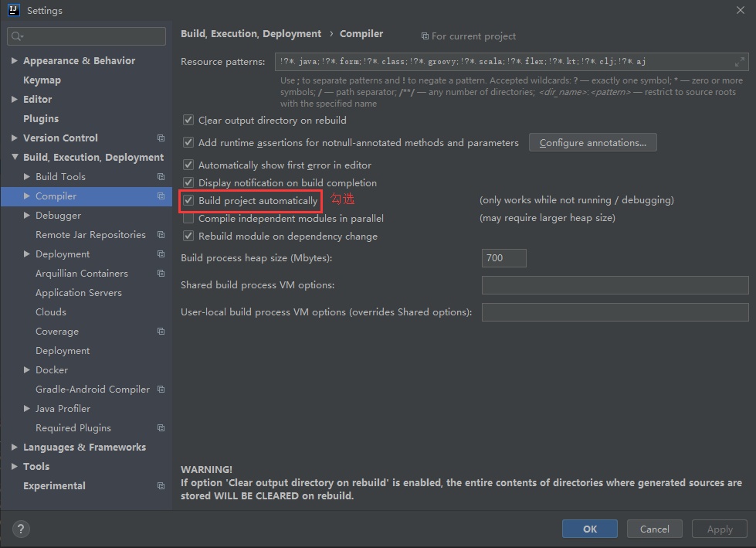Open the Keymap settings page
756x548 pixels.
tap(42, 80)
